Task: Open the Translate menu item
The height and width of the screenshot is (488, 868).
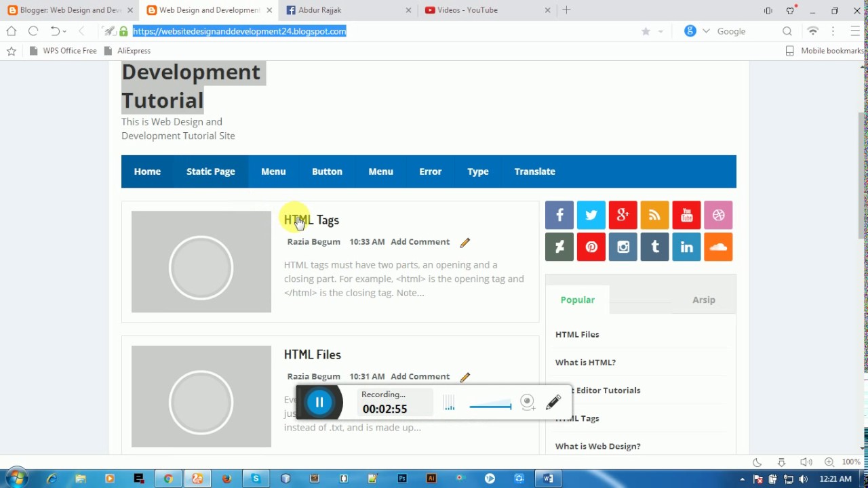Action: 535,171
